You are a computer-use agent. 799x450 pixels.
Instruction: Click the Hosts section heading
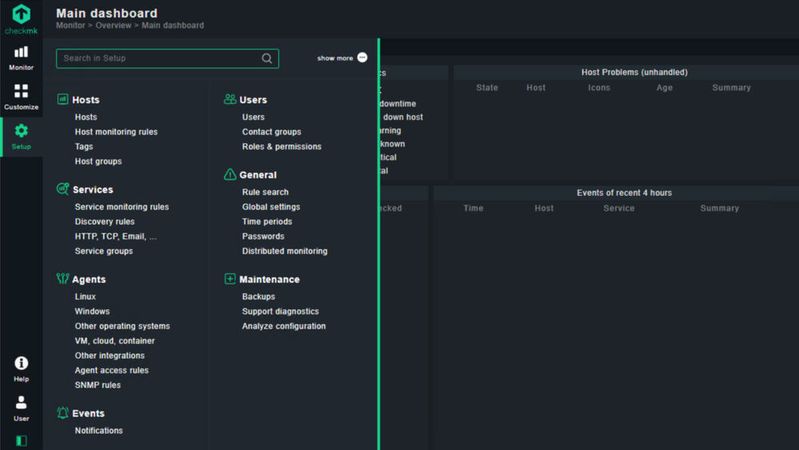(86, 100)
